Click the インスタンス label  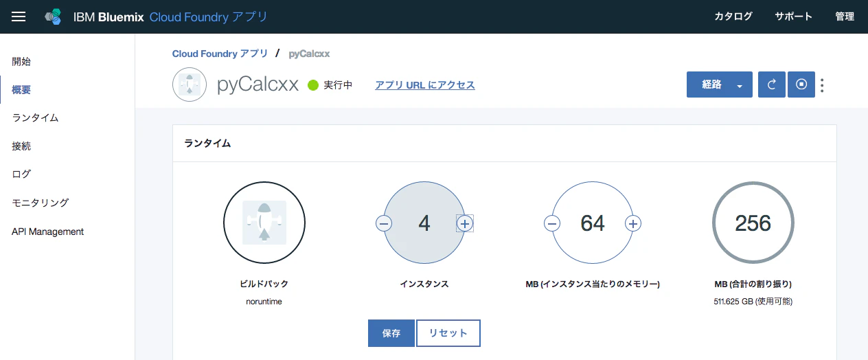424,284
